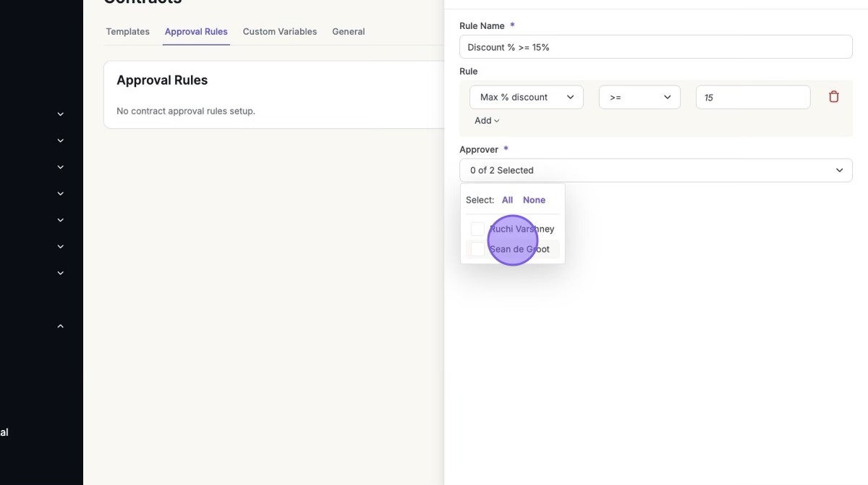Focus the Rule Name text field
868x485 pixels.
tap(655, 47)
